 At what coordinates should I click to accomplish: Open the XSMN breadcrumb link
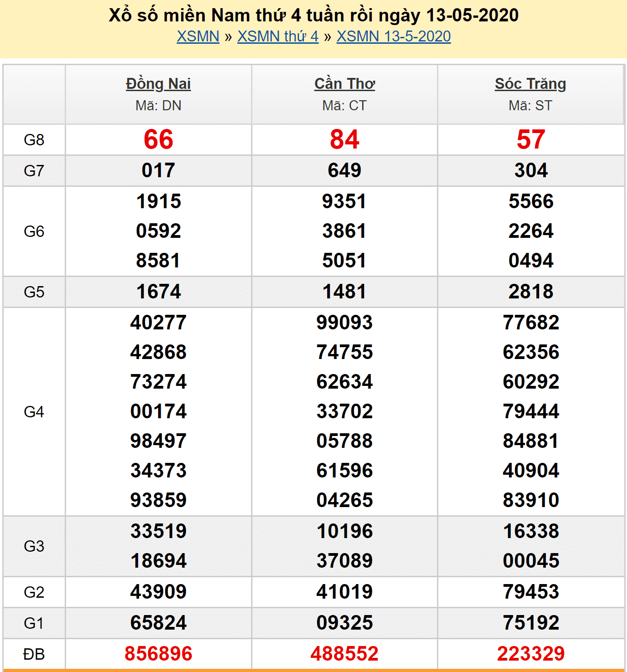point(198,36)
